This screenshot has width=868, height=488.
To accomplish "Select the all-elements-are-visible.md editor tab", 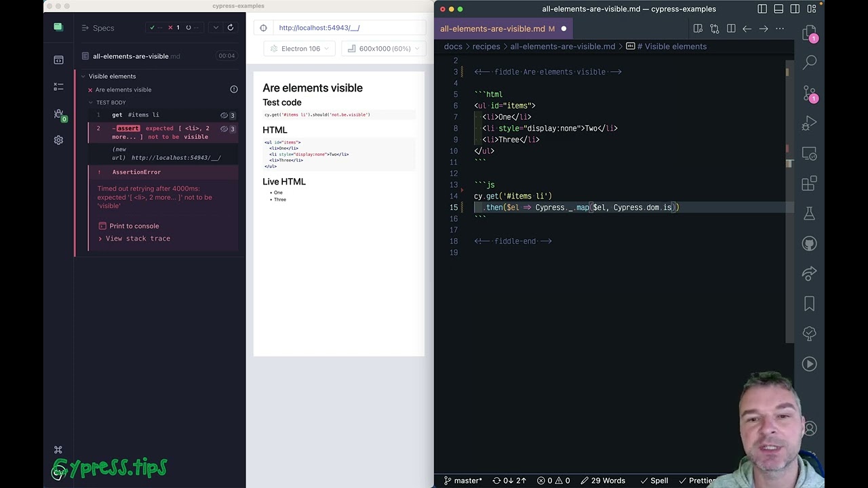I will point(493,28).
